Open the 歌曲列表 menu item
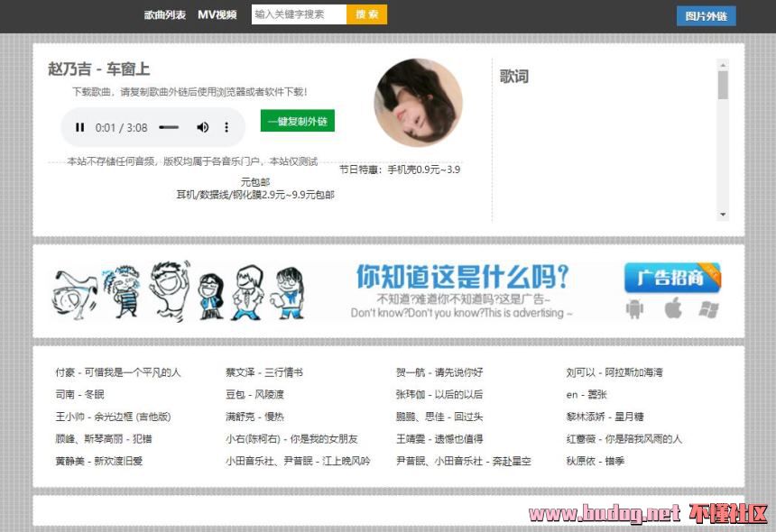 pos(165,14)
